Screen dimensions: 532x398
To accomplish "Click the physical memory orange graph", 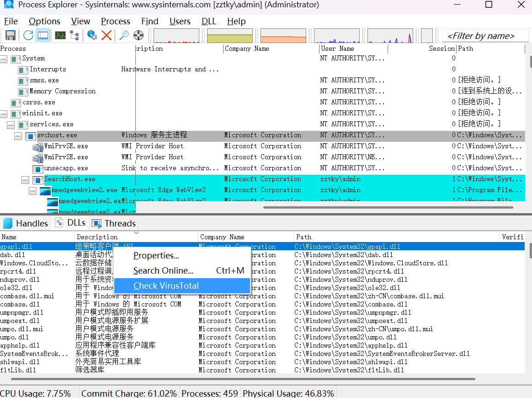I will tap(283, 36).
